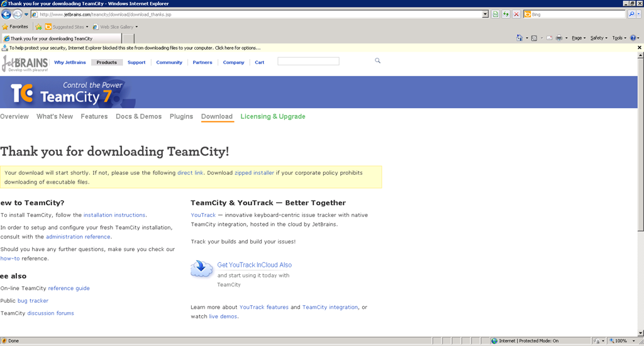Click the cloud download arrow icon

tap(202, 269)
